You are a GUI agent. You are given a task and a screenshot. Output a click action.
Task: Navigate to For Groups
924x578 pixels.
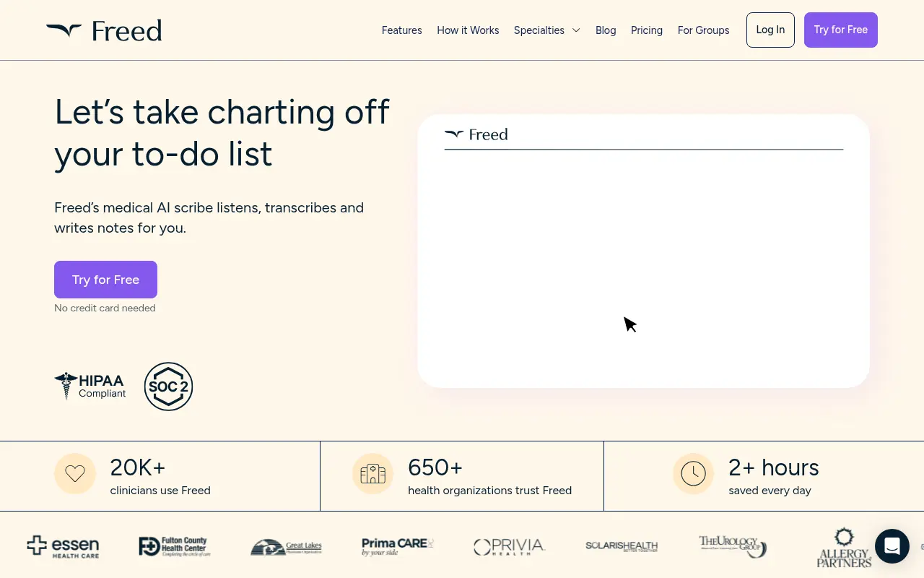click(x=703, y=30)
